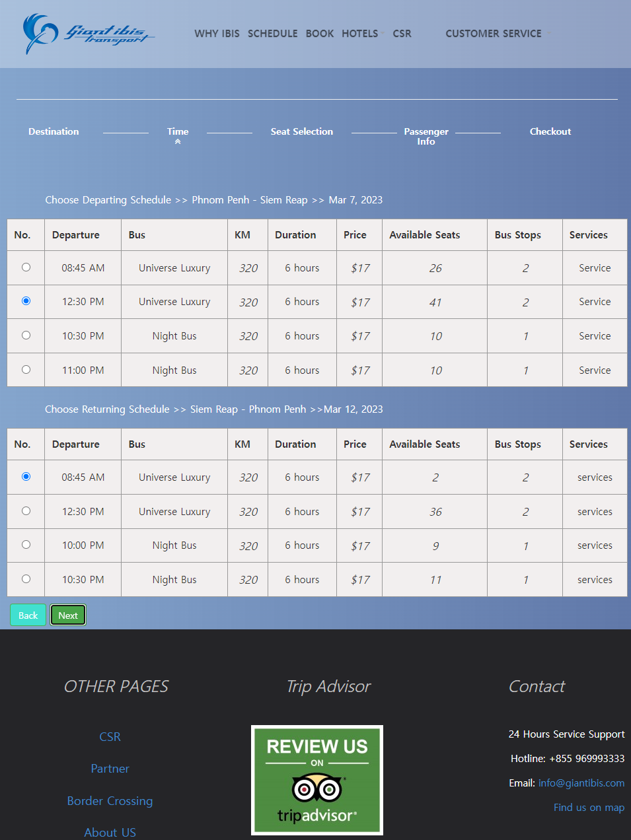631x840 pixels.
Task: Expand the CUSTOMER SERVICE dropdown menu
Action: [x=498, y=34]
